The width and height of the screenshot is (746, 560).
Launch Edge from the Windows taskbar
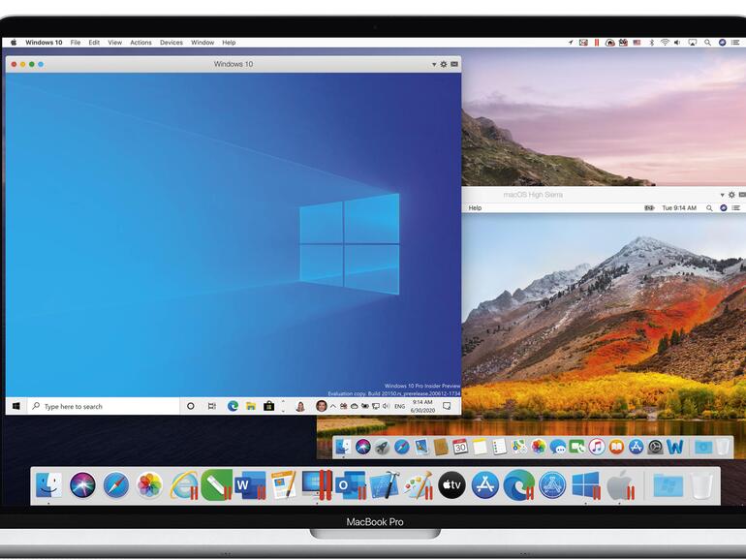pos(233,406)
